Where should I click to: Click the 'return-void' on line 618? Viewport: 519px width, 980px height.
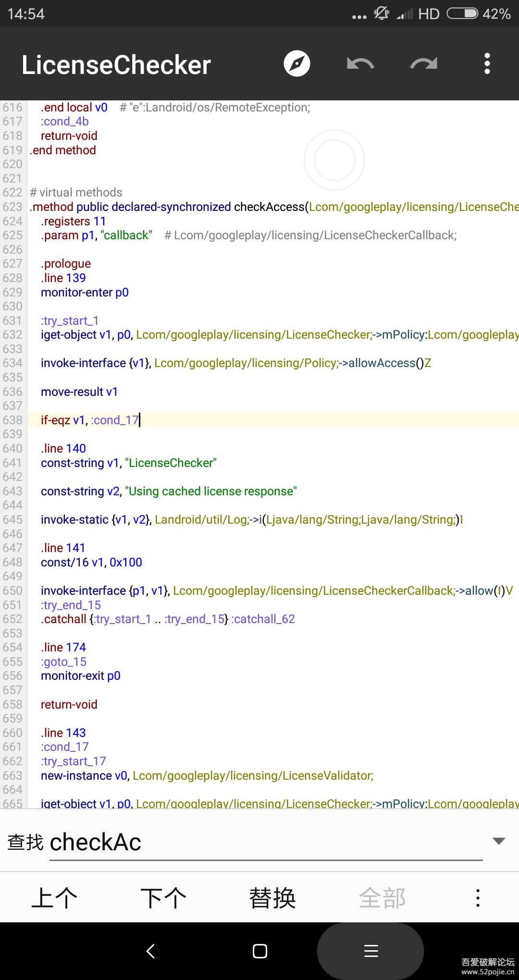tap(69, 135)
